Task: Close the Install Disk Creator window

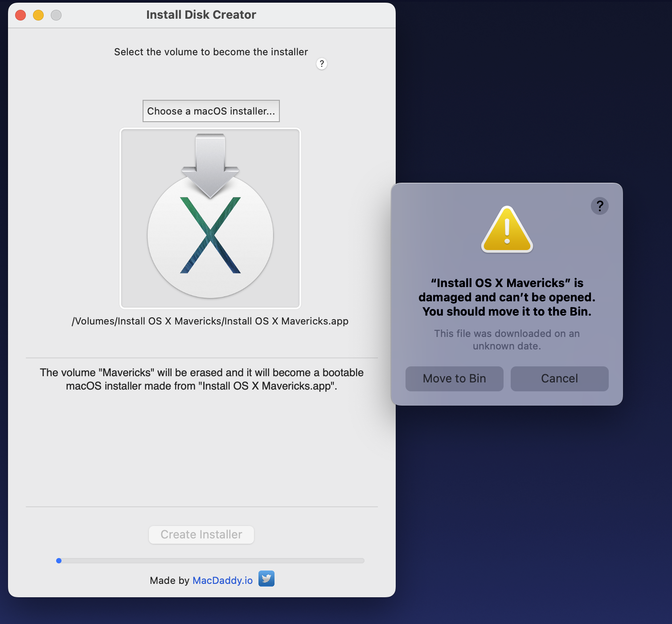Action: pyautogui.click(x=20, y=15)
